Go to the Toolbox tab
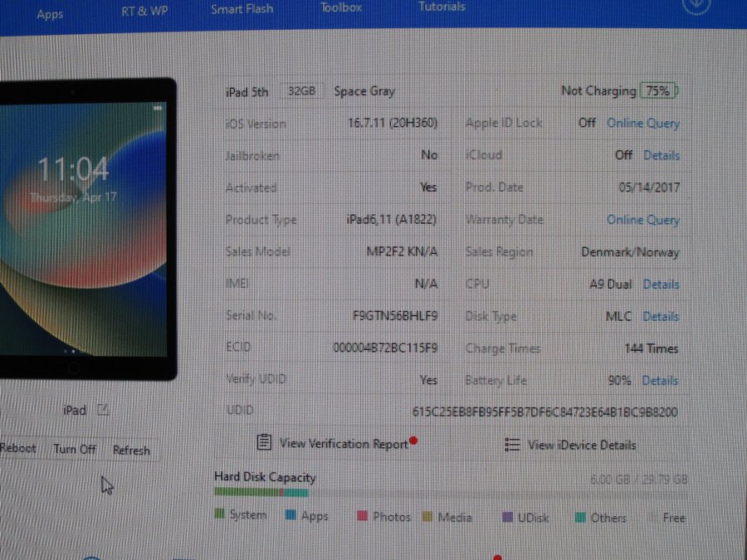 click(x=341, y=7)
